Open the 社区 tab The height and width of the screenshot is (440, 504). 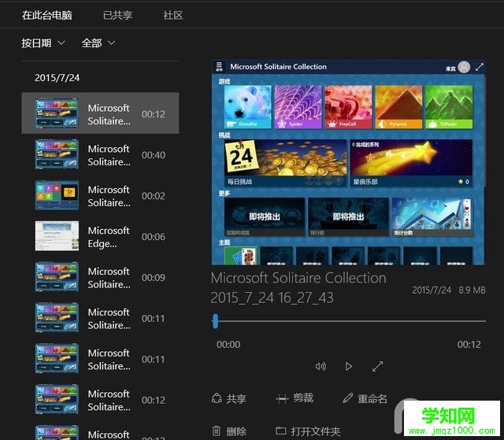coord(173,15)
